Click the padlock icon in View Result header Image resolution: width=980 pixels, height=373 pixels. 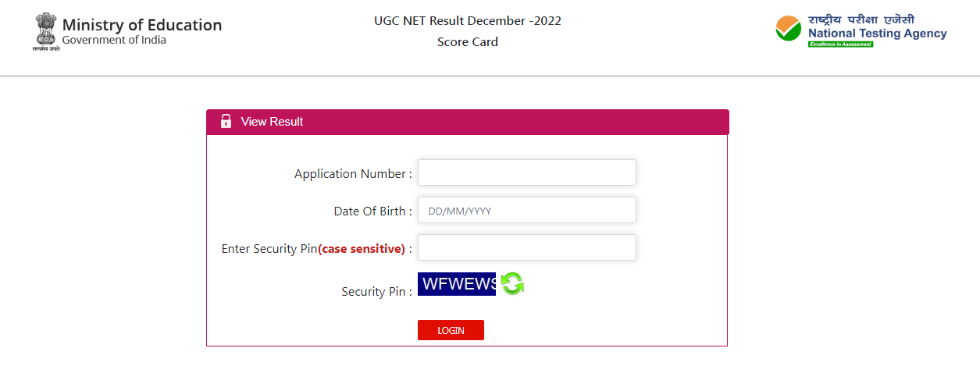pos(226,121)
